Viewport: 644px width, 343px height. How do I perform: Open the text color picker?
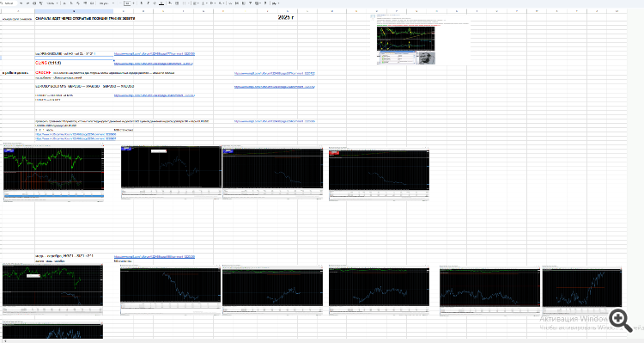[x=161, y=3]
